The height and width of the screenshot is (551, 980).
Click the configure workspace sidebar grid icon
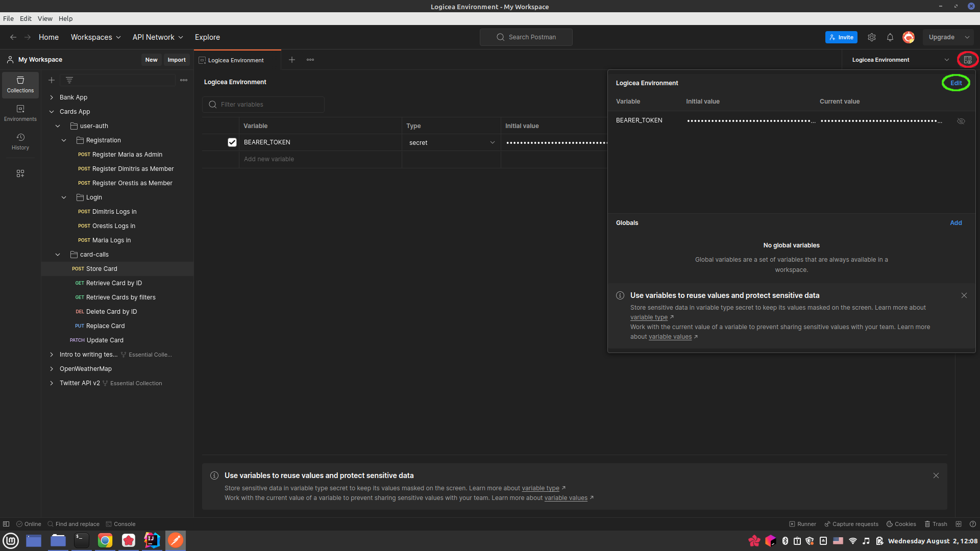click(x=20, y=173)
